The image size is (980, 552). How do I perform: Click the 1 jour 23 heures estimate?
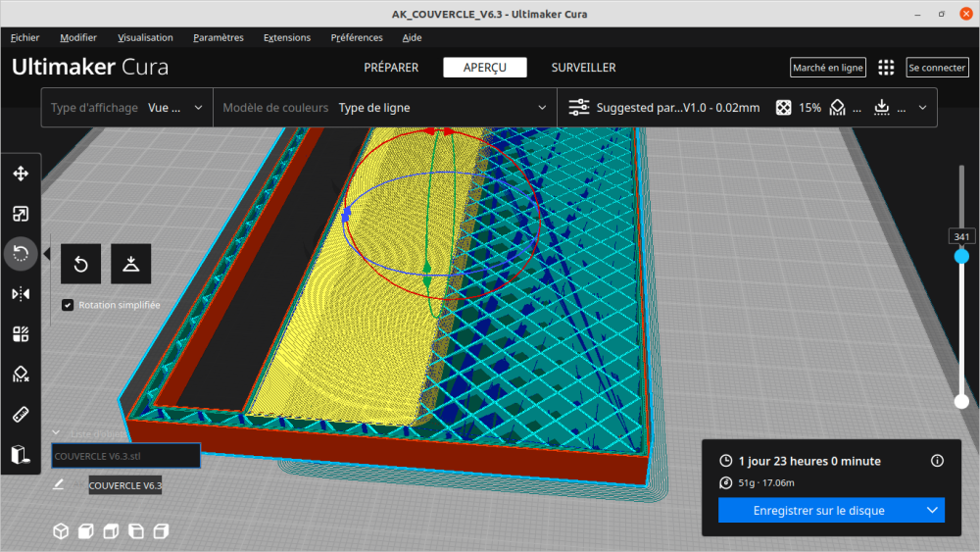pos(809,461)
